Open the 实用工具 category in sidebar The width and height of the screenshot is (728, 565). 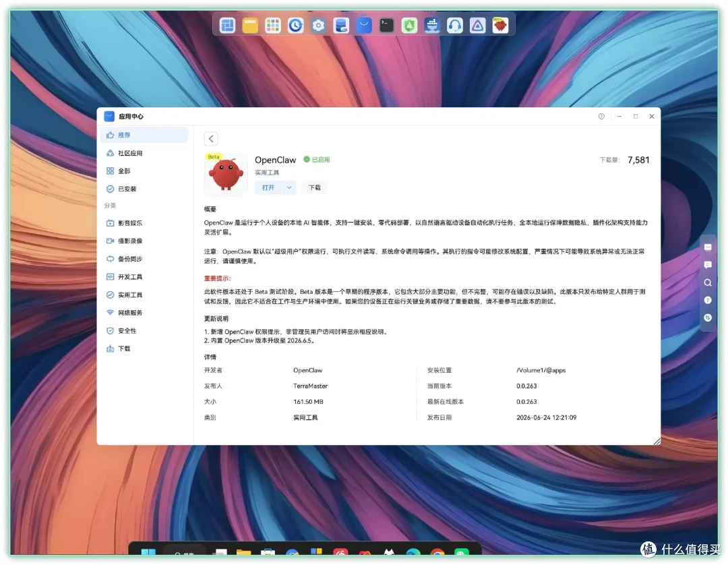[x=144, y=295]
